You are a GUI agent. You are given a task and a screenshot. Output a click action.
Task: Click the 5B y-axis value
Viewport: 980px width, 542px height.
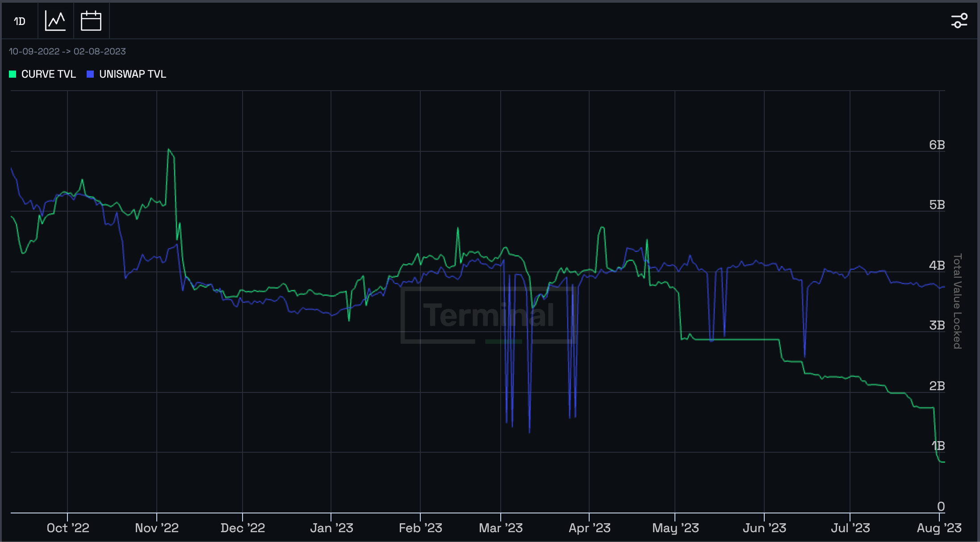[x=937, y=204]
